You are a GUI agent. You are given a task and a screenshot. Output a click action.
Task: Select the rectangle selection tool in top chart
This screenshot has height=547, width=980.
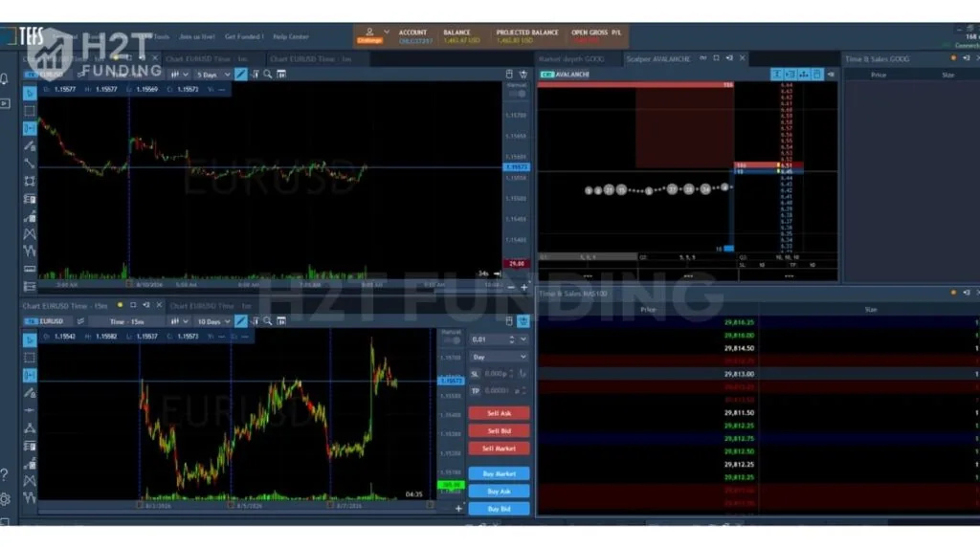[x=30, y=111]
